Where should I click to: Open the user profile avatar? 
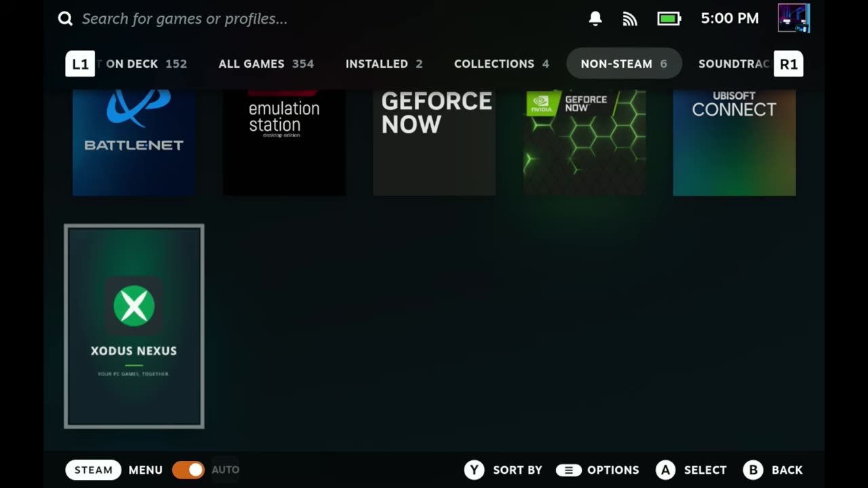(794, 18)
